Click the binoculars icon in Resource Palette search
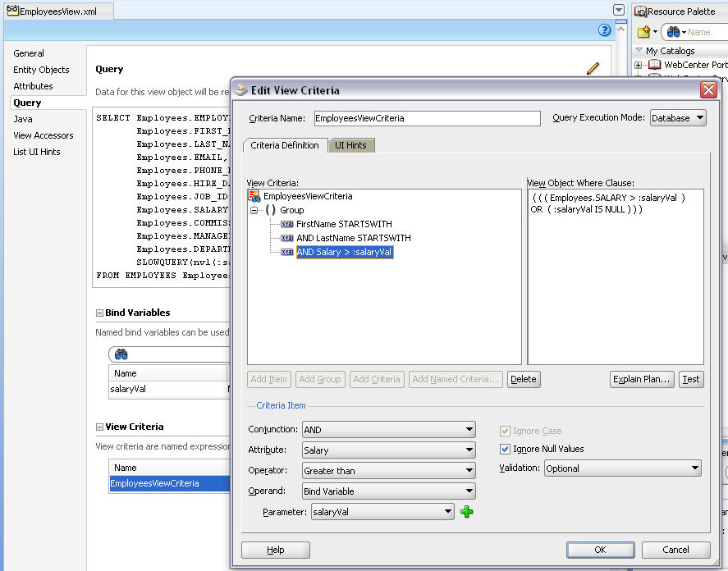The width and height of the screenshot is (728, 571). click(x=673, y=31)
